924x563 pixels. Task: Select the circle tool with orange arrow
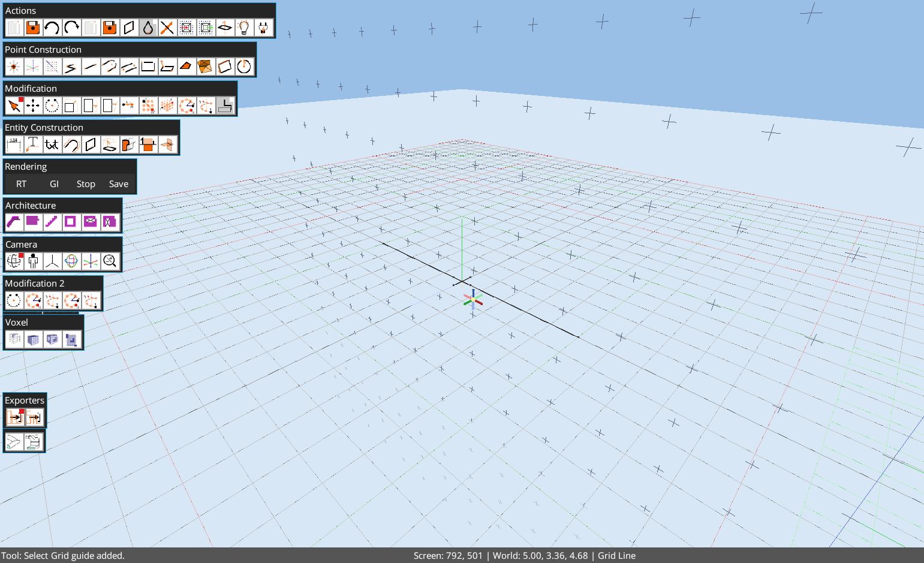(244, 67)
